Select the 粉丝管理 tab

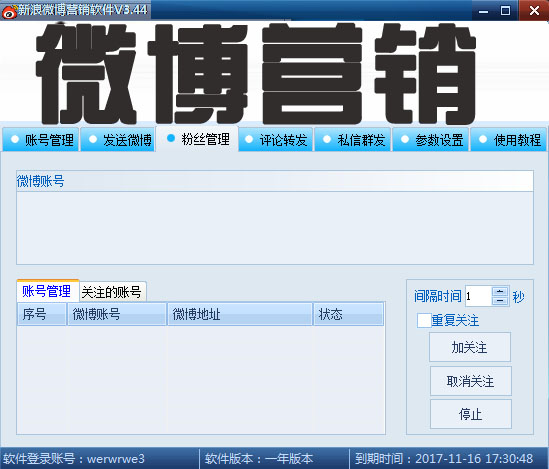point(197,139)
